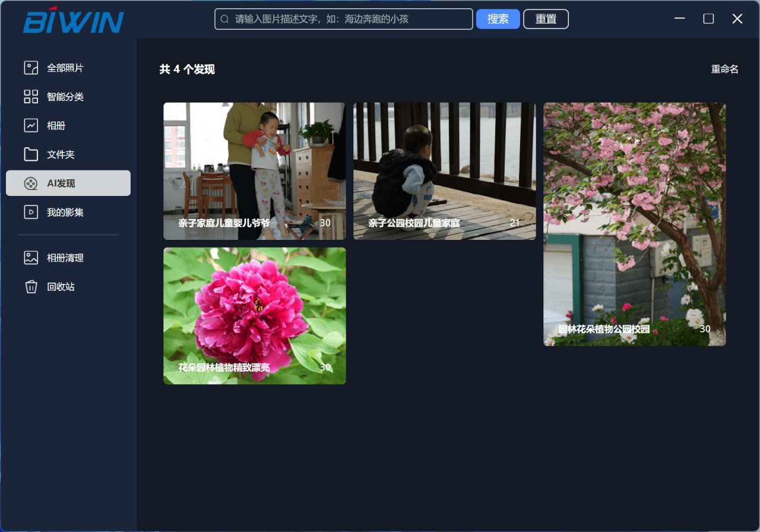Open the 园林花朵植物公园校园 album
Viewport: 760px width, 532px height.
coord(634,224)
